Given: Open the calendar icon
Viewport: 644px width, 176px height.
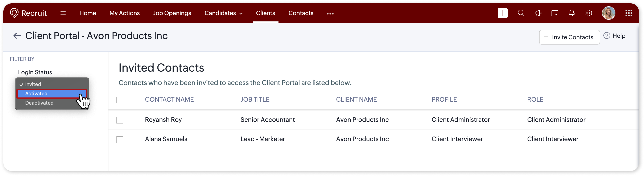Looking at the screenshot, I should coord(555,13).
